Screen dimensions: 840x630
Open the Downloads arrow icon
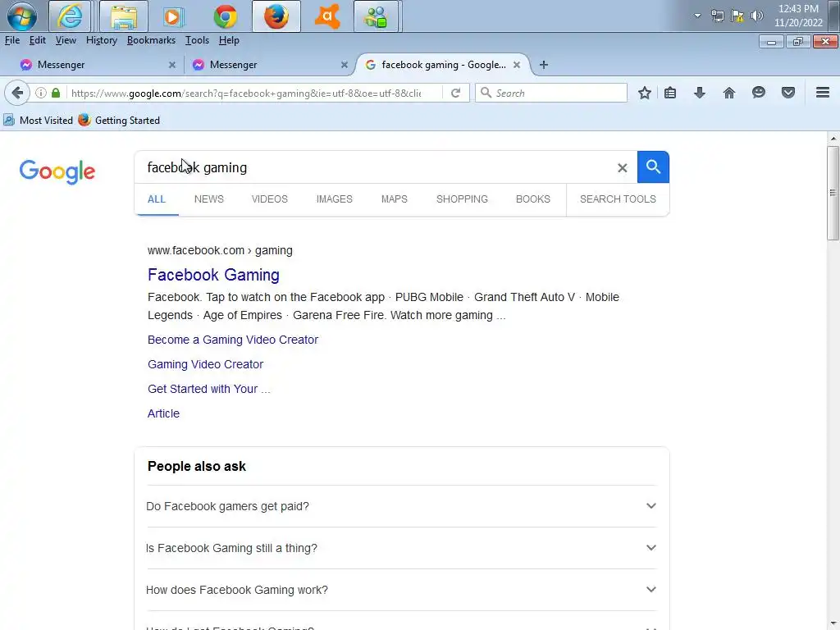699,94
